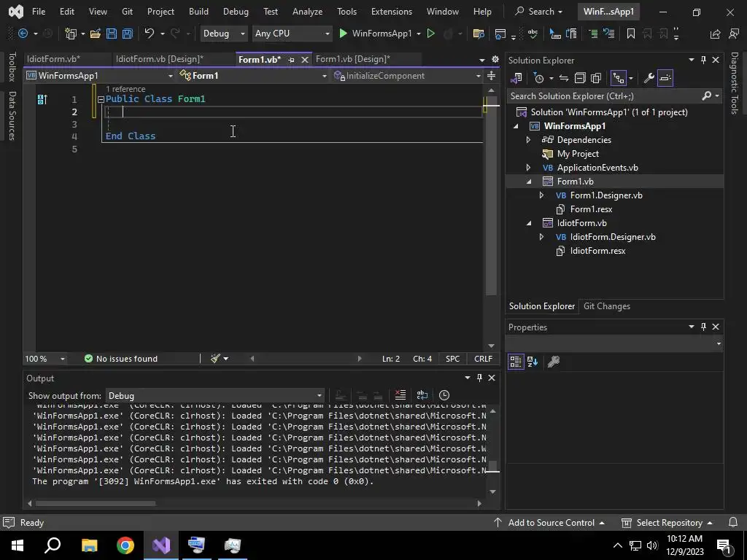Click the spell checker abc icon
747x560 pixels.
point(533,34)
